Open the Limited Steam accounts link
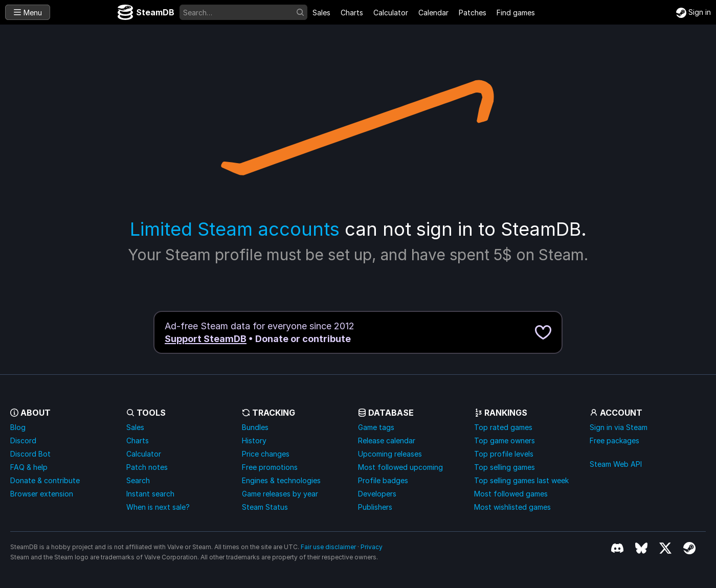The width and height of the screenshot is (716, 588). [235, 229]
